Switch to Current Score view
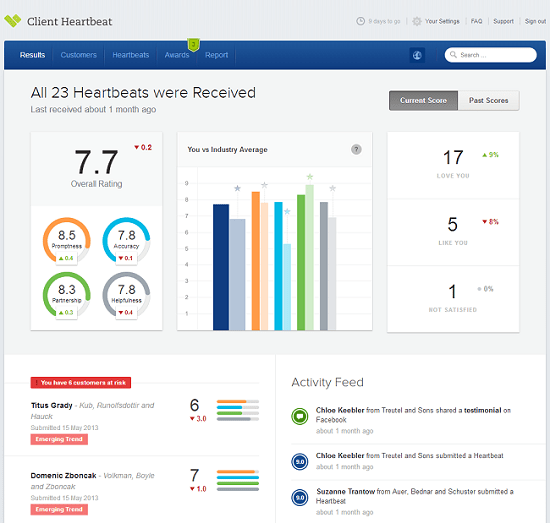 click(423, 101)
